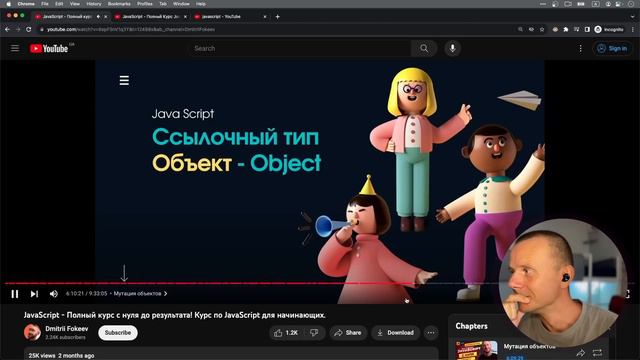Open Profiles menu

tap(144, 4)
